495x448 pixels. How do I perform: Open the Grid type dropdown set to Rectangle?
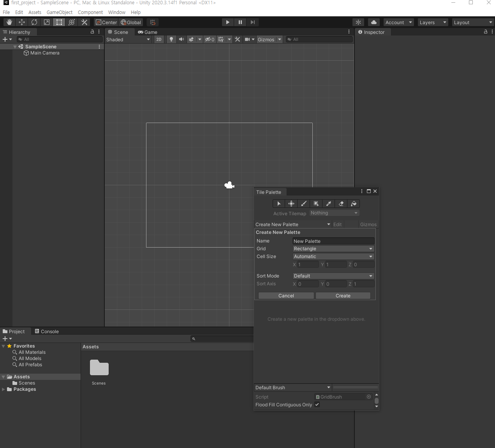point(333,248)
